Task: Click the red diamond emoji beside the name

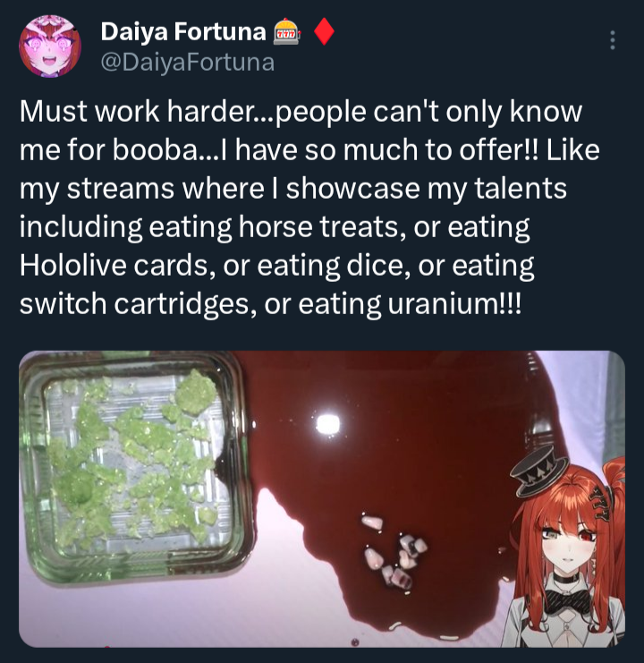Action: tap(324, 31)
